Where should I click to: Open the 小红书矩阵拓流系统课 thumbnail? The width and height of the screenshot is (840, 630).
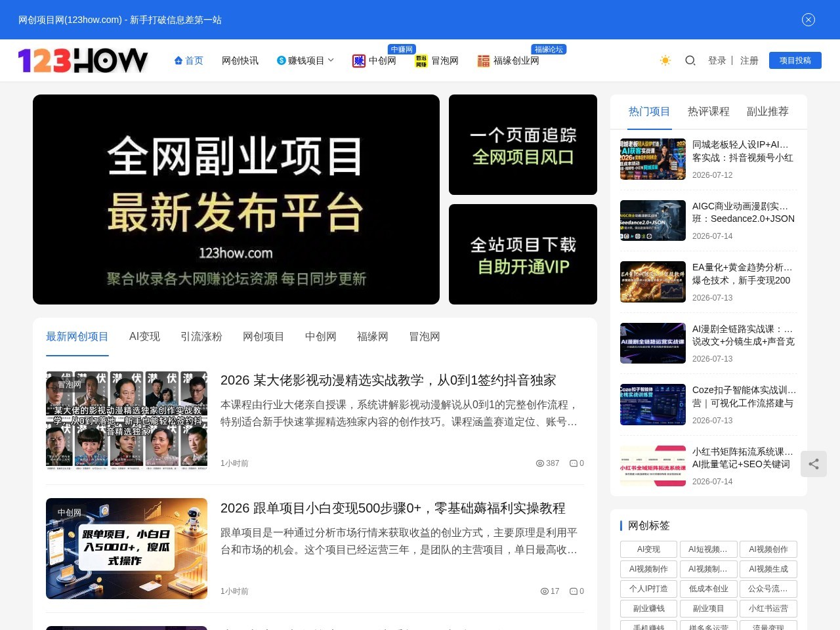pos(653,466)
